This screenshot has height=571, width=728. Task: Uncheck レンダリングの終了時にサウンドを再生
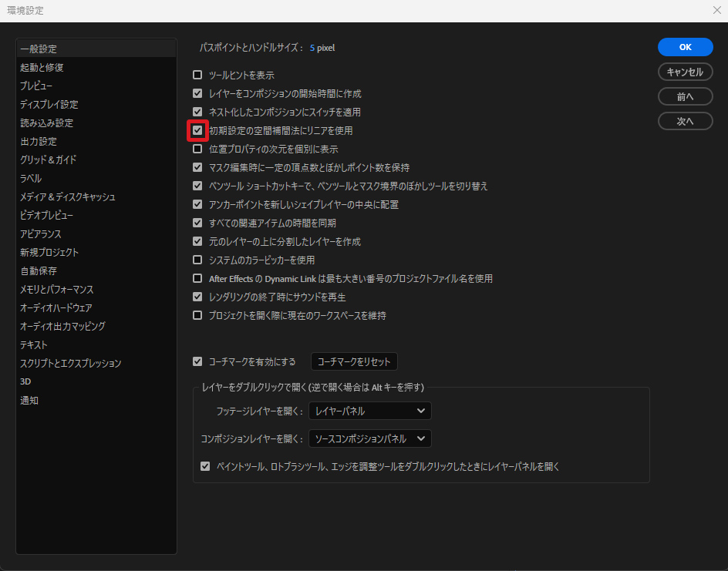[197, 297]
